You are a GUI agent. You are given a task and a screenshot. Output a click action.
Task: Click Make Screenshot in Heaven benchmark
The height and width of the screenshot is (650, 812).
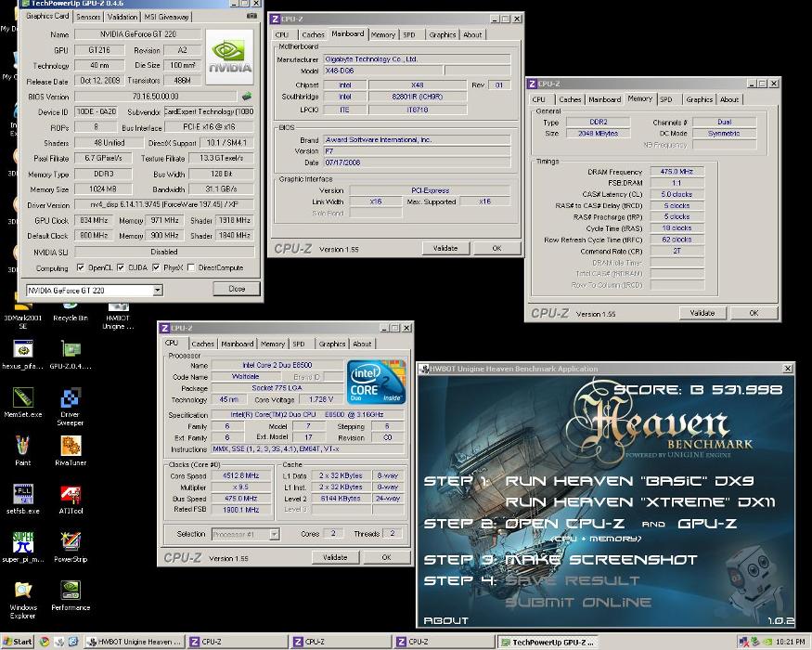coord(600,560)
